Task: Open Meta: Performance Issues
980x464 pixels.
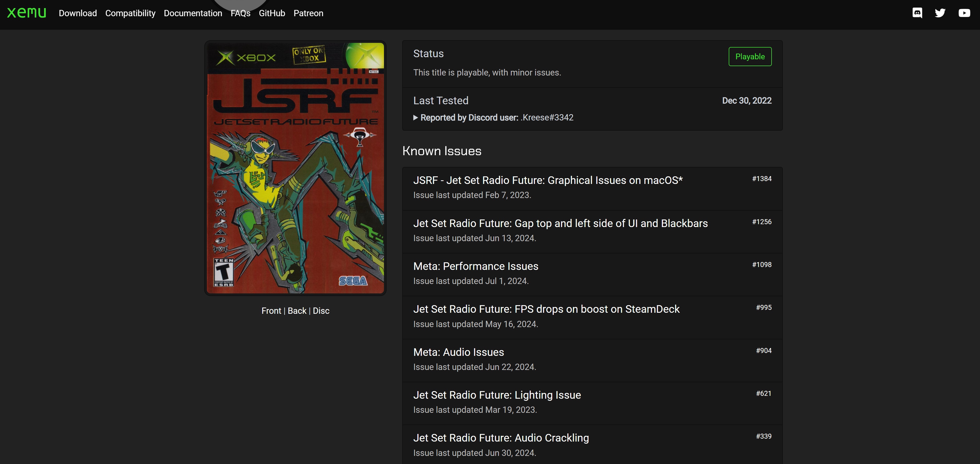Action: (x=476, y=266)
